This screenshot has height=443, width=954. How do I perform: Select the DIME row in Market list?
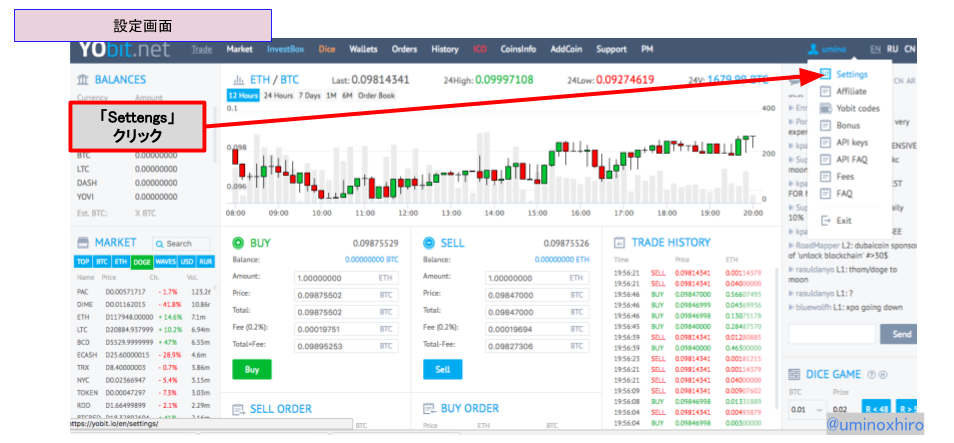pyautogui.click(x=144, y=304)
